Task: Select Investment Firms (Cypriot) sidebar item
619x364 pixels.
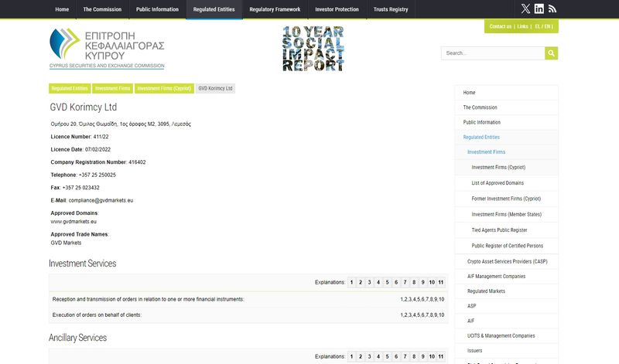Action: [x=507, y=167]
